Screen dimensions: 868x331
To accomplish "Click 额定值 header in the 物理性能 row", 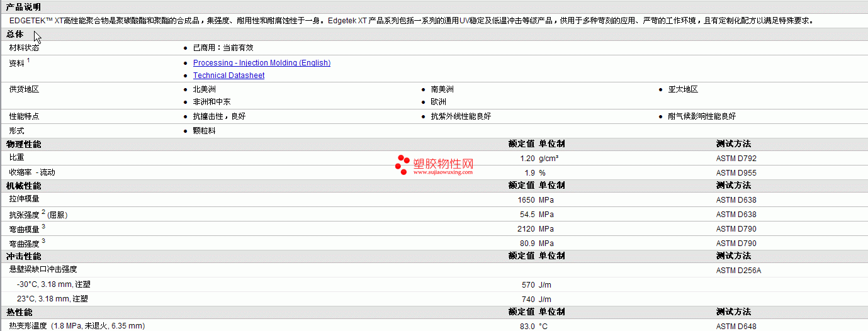I will pyautogui.click(x=522, y=144).
